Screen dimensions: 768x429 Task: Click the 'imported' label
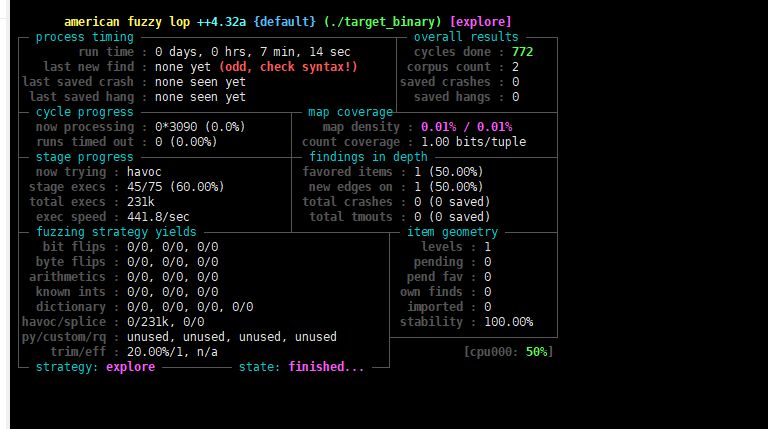(435, 307)
